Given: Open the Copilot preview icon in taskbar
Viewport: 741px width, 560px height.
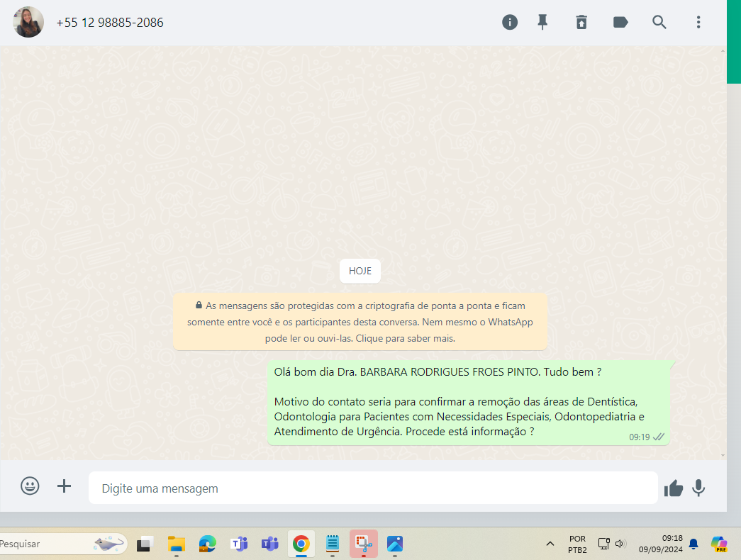Looking at the screenshot, I should tap(719, 544).
